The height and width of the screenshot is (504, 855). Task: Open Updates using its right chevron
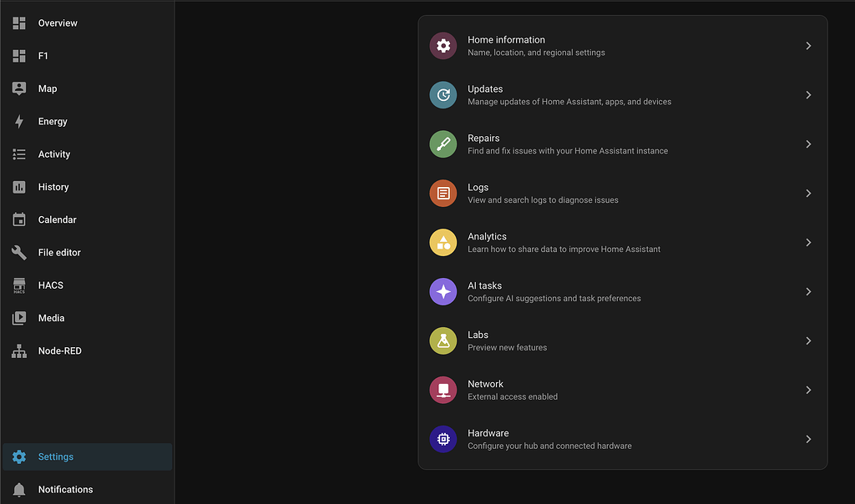(x=808, y=95)
